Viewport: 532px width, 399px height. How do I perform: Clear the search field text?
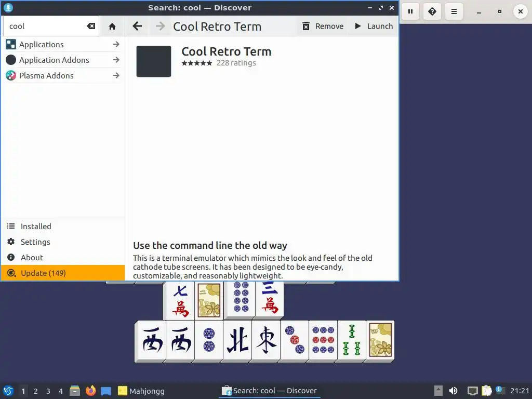(91, 26)
